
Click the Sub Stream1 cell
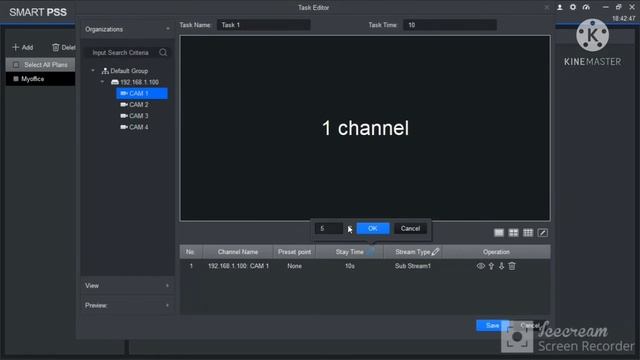(x=413, y=266)
